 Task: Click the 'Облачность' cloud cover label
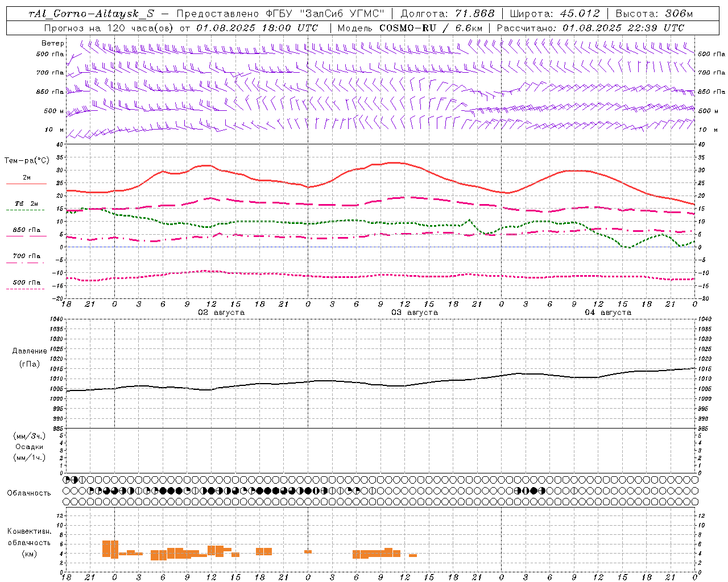point(29,493)
